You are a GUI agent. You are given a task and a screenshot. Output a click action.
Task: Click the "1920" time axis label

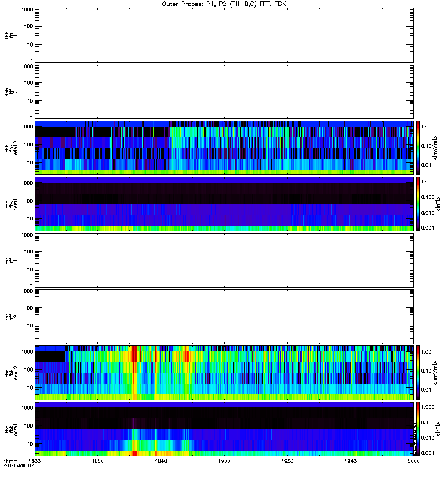coord(287,461)
